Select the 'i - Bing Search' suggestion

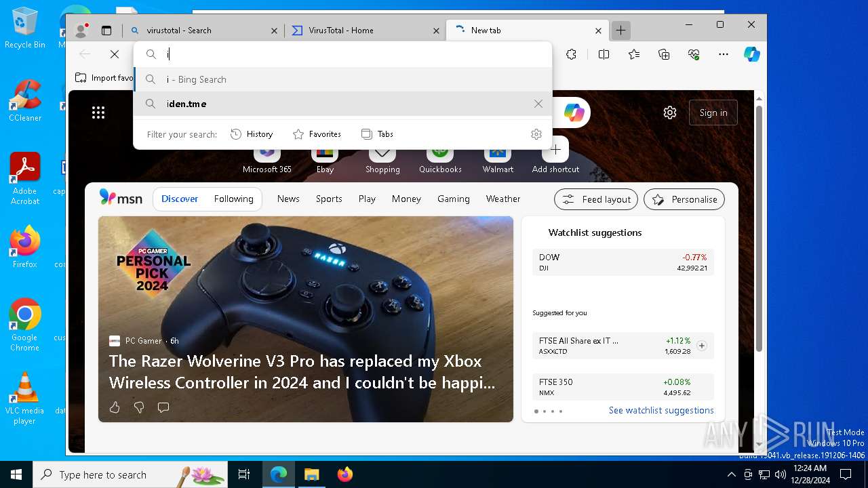(x=343, y=79)
